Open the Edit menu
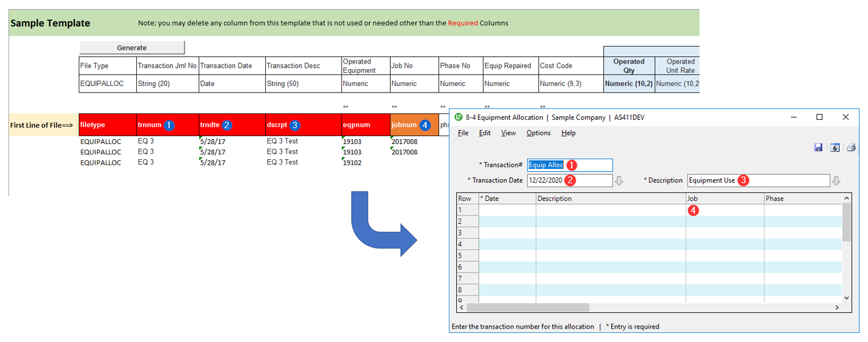The height and width of the screenshot is (342, 868). (485, 133)
